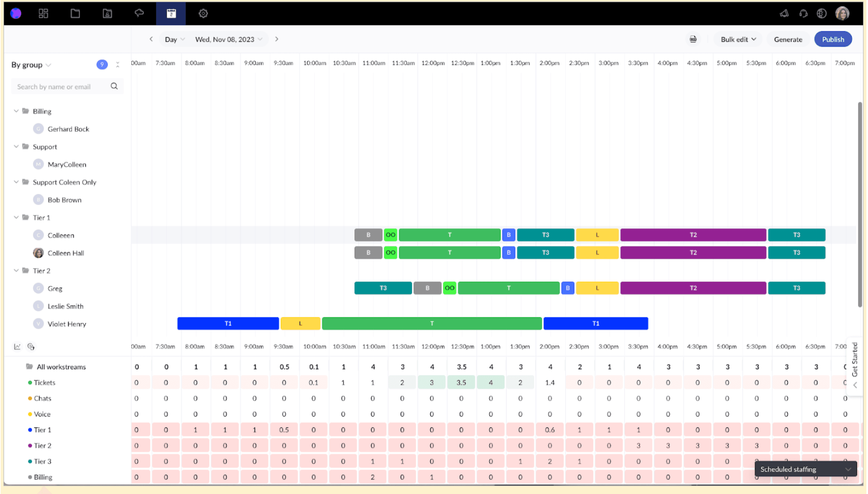Select the calendar schedule icon in navbar
868x494 pixels.
click(x=171, y=13)
